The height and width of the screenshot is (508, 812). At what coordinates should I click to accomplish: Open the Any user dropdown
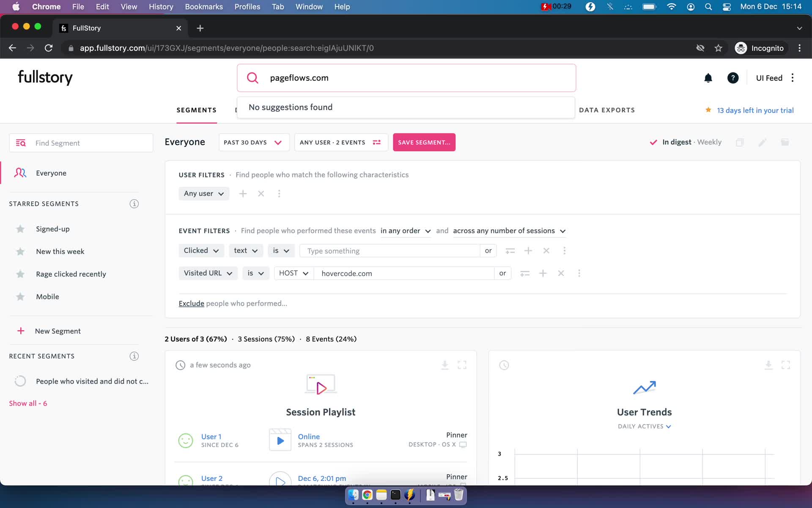click(204, 193)
